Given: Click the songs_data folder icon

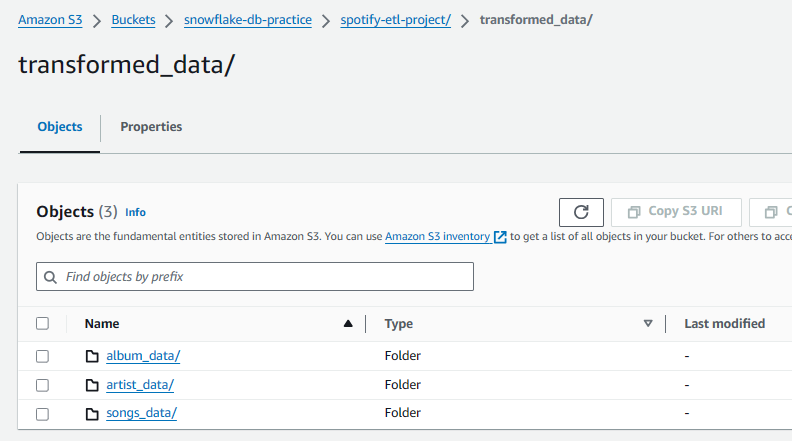Looking at the screenshot, I should (92, 414).
